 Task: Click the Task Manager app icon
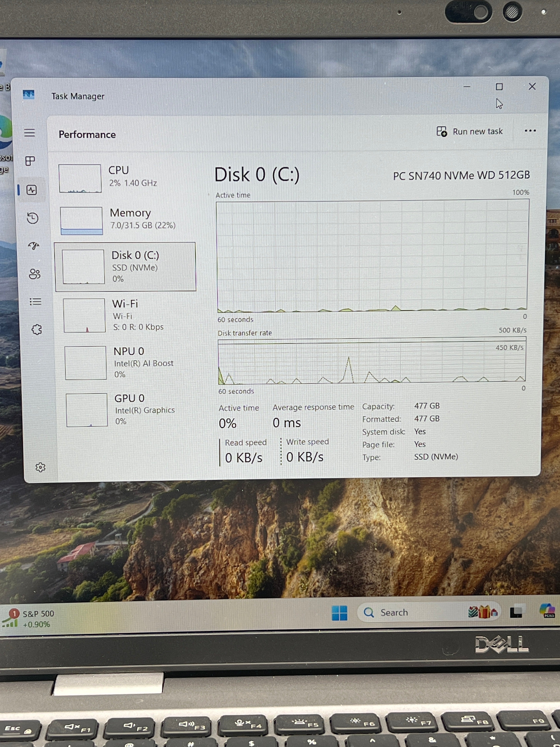tap(29, 94)
